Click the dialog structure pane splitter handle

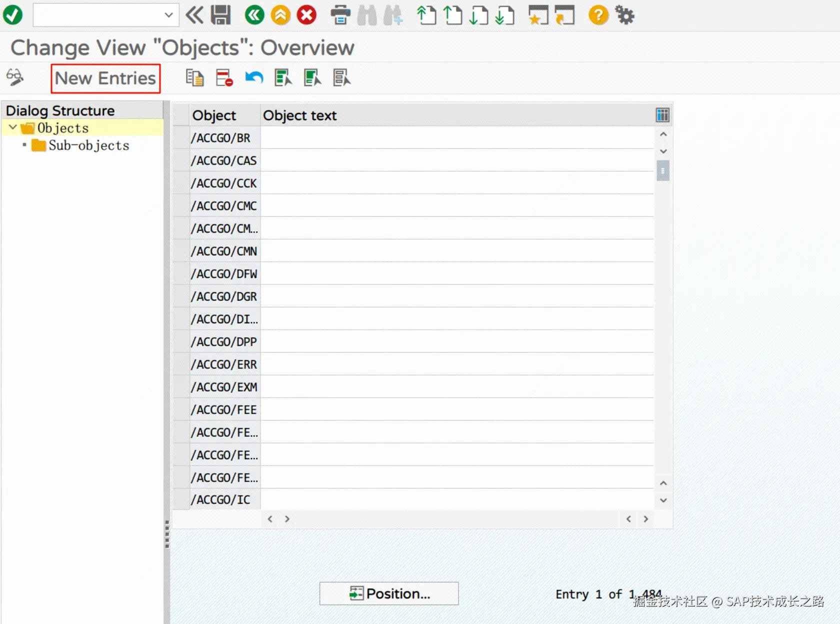coord(167,534)
